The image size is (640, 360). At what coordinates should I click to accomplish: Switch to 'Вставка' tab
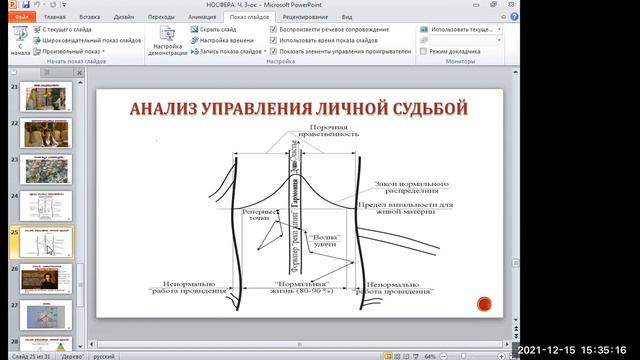click(x=90, y=17)
